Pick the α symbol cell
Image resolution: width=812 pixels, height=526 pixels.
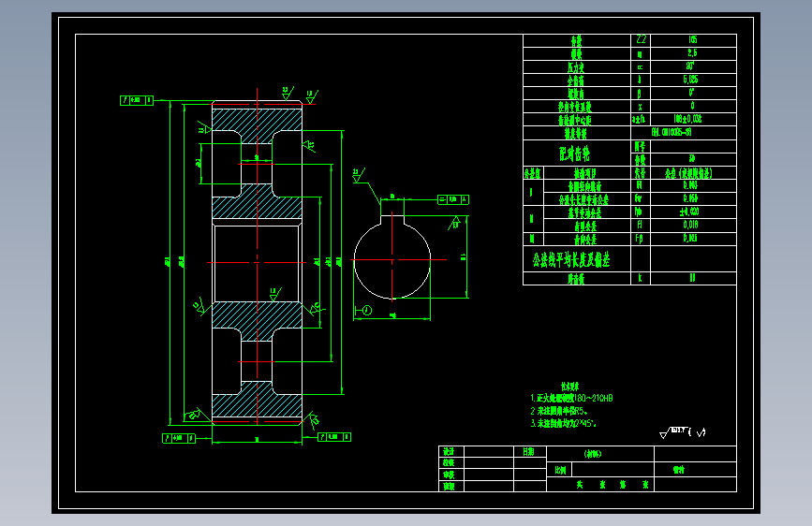click(x=641, y=66)
